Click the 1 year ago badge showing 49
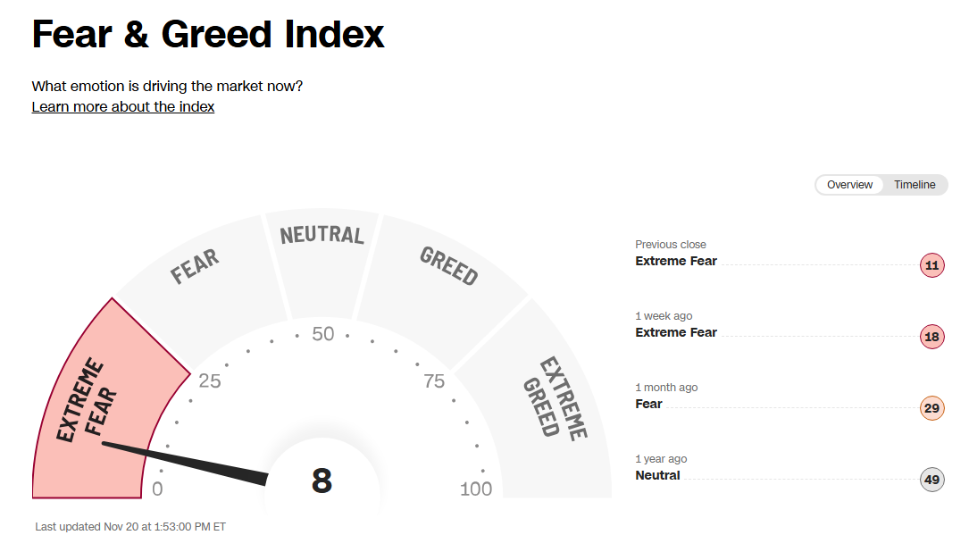The image size is (969, 560). pyautogui.click(x=931, y=480)
